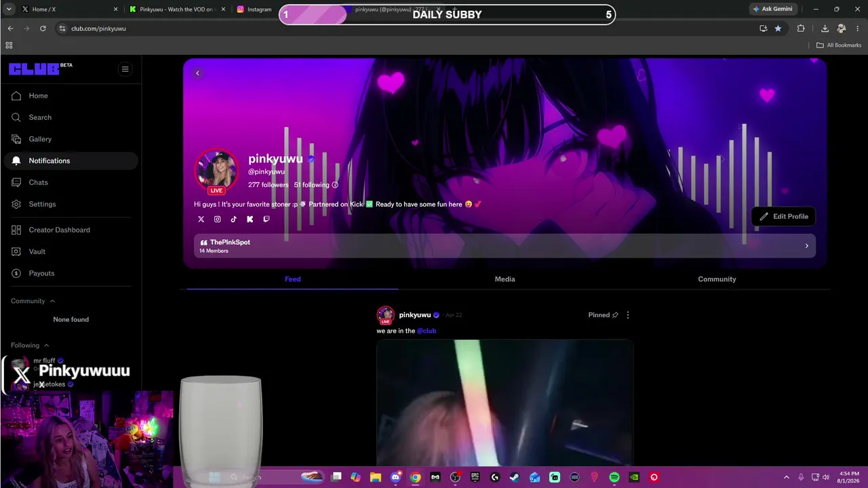Open the Logitech G Hub taskbar icon

tap(495, 477)
